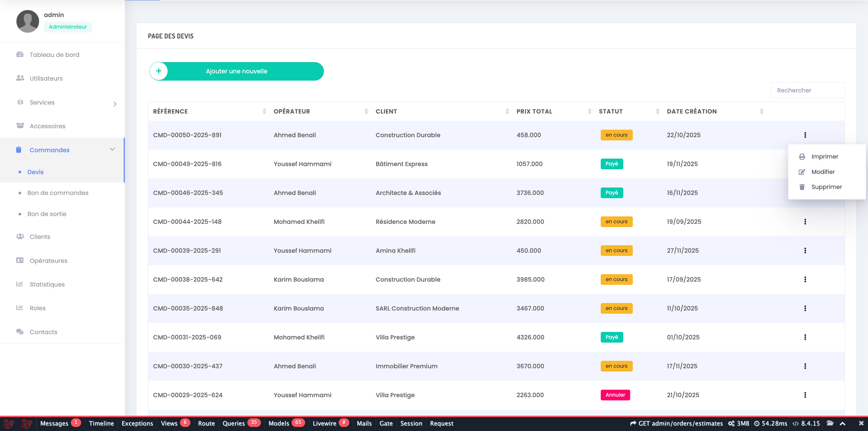Open the Roles sidebar link

tap(37, 308)
